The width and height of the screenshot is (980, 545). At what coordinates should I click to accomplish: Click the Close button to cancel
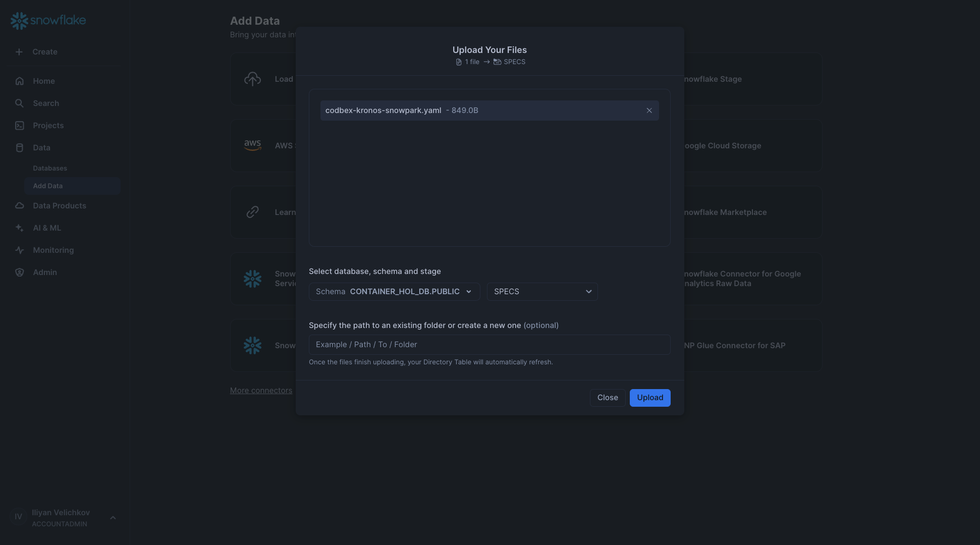coord(608,397)
